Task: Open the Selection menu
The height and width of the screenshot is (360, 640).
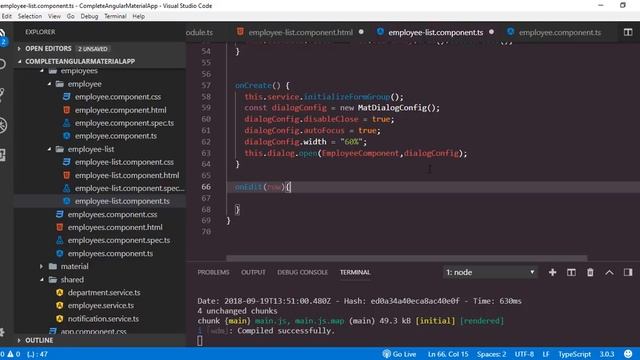Action: pyautogui.click(x=29, y=16)
